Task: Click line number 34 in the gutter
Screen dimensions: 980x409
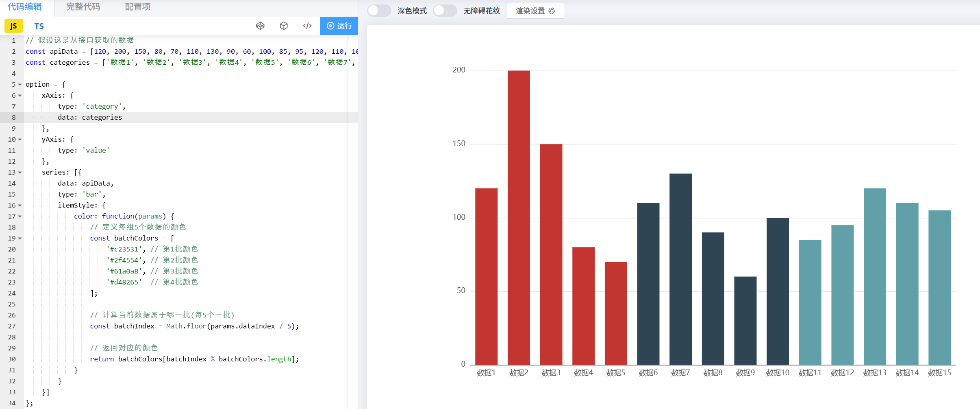Action: [12, 403]
